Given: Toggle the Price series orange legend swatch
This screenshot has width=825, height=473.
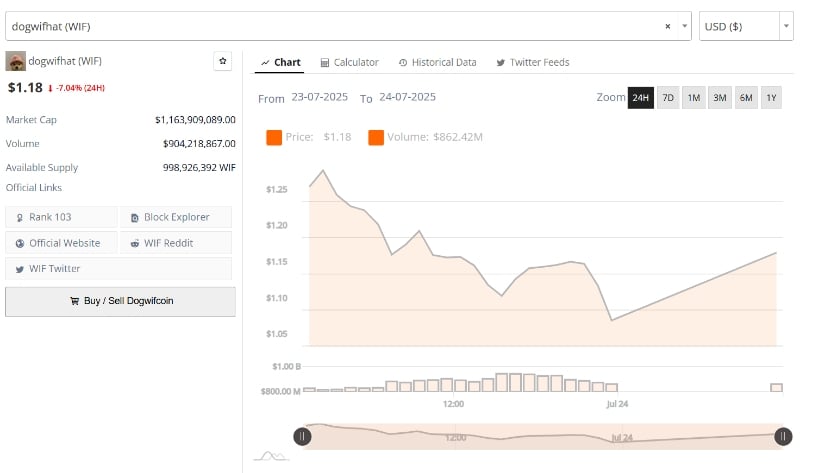Looking at the screenshot, I should [x=274, y=137].
